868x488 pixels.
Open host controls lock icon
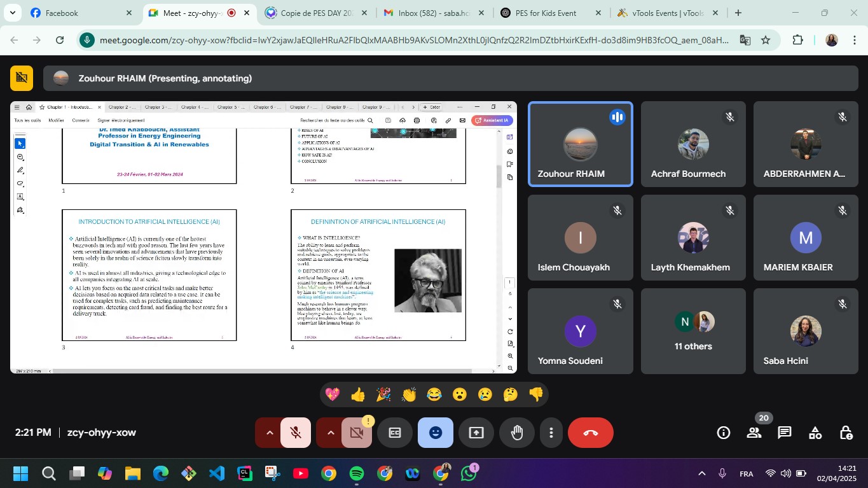[846, 433]
